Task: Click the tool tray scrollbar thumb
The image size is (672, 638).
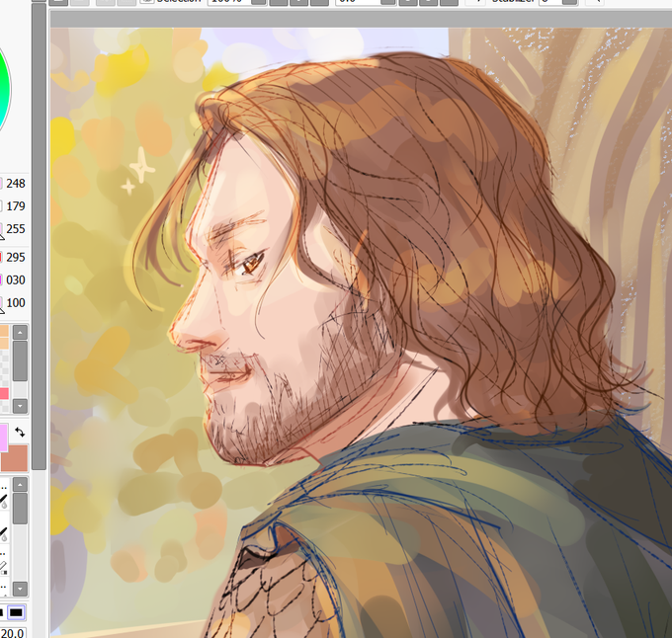Action: point(20,509)
